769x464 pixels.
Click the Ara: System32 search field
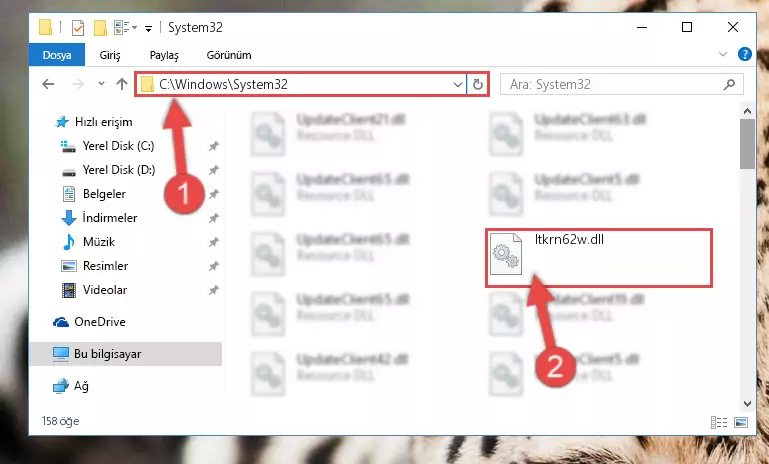(x=613, y=84)
